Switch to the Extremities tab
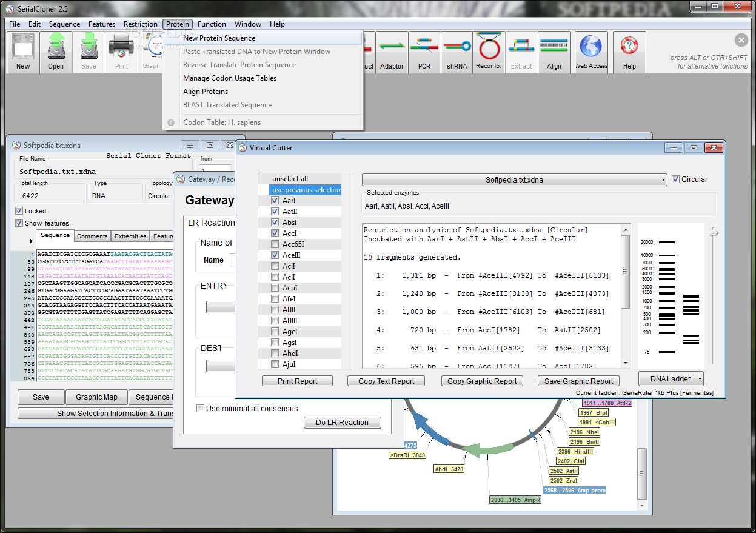The height and width of the screenshot is (533, 756). 130,236
